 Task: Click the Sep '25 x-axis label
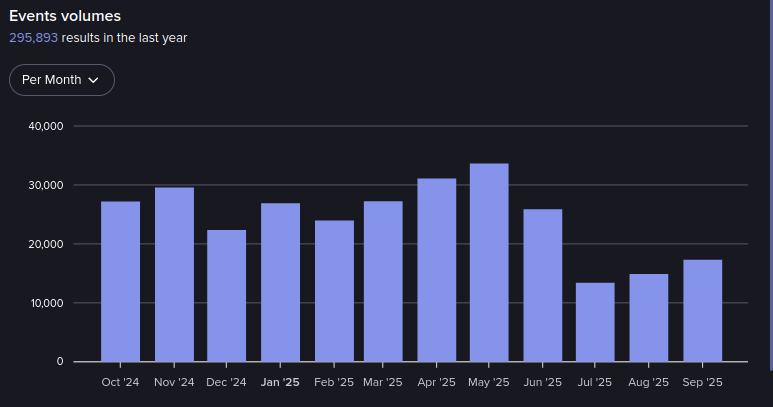pos(702,382)
